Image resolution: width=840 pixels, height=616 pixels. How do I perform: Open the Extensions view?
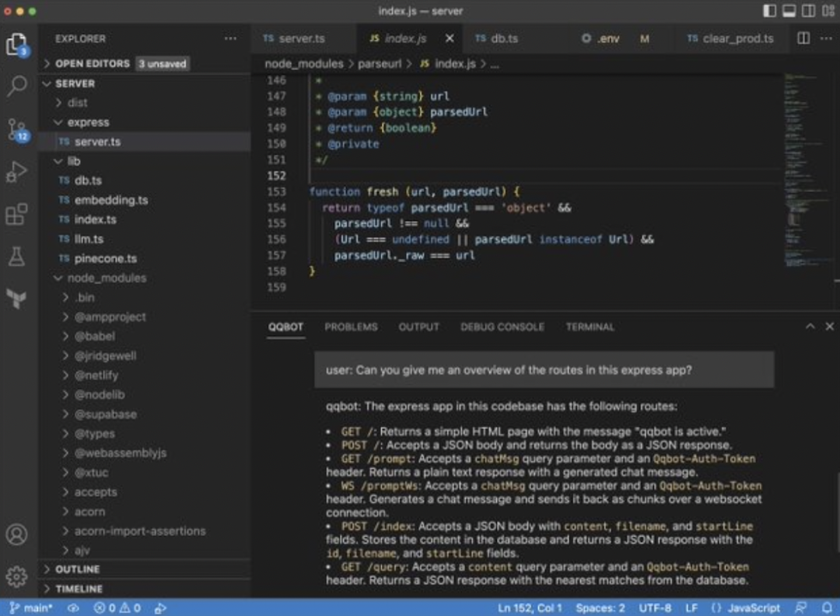17,214
